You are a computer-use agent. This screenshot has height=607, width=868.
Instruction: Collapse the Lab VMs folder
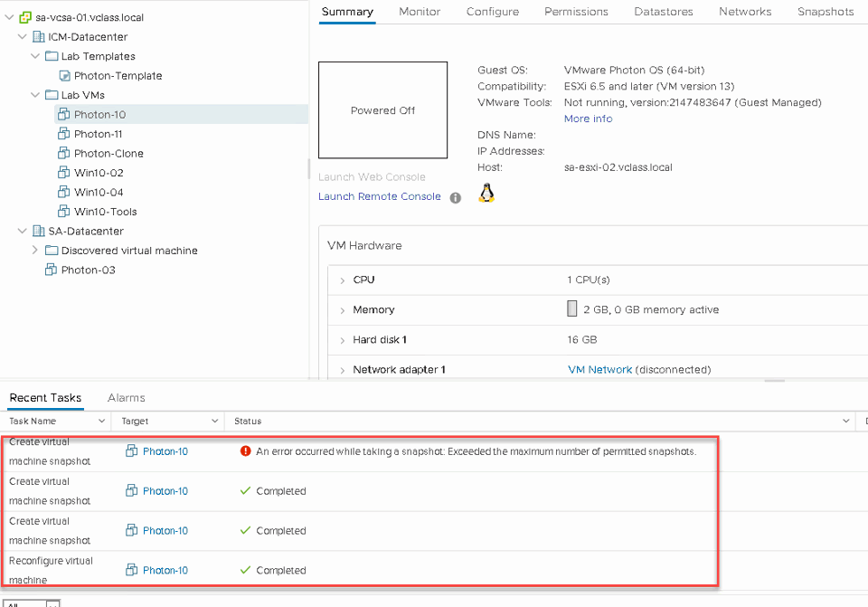(35, 95)
